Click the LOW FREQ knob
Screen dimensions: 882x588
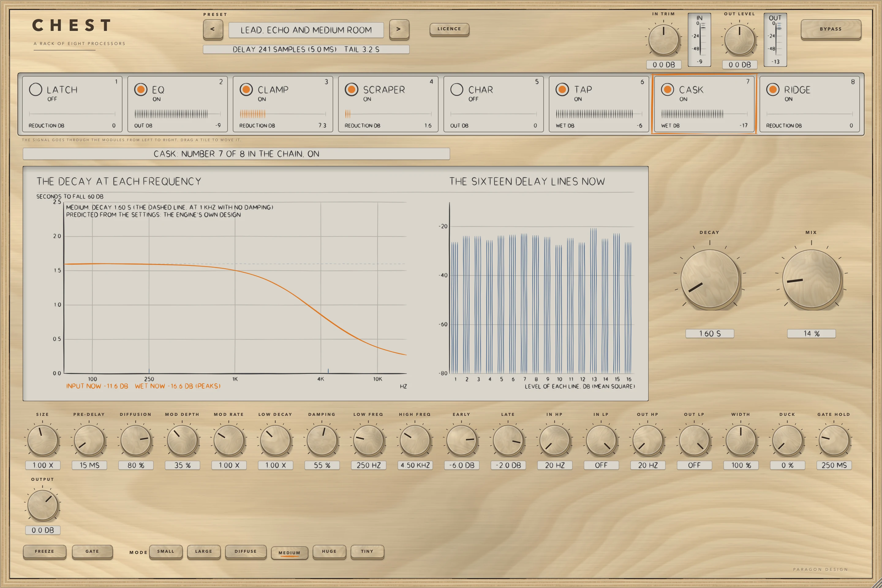pos(369,440)
